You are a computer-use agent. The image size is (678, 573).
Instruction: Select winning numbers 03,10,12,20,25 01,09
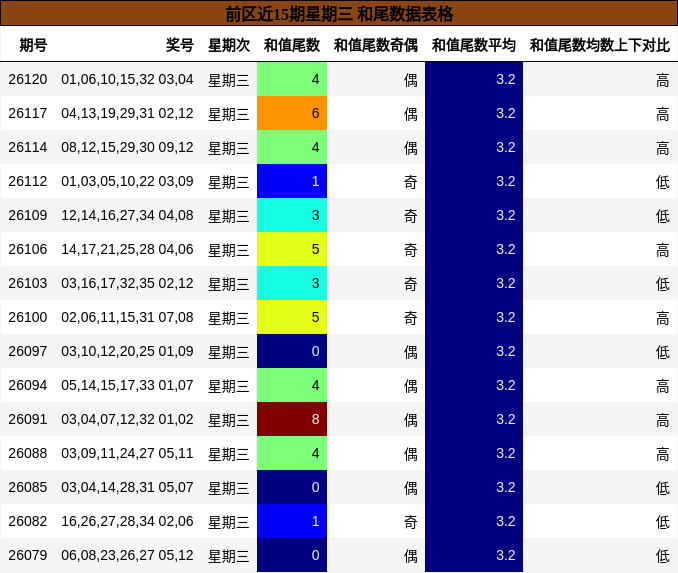point(127,351)
